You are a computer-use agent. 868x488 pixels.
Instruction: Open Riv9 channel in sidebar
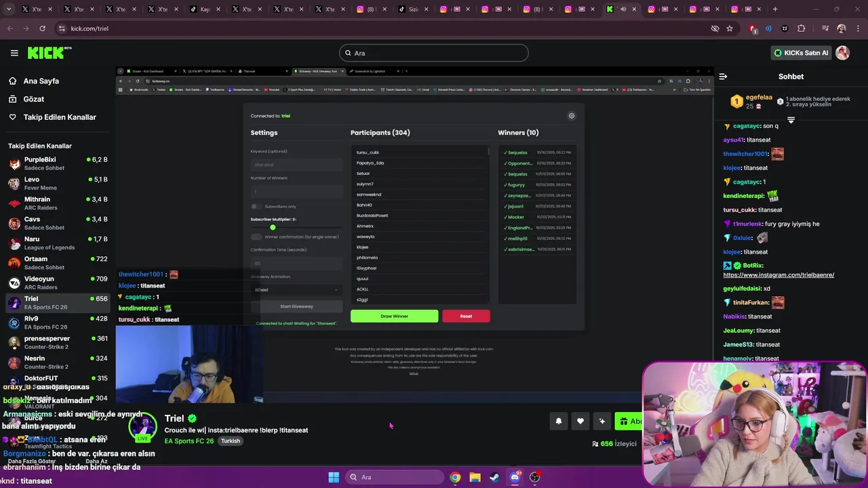[x=58, y=322]
